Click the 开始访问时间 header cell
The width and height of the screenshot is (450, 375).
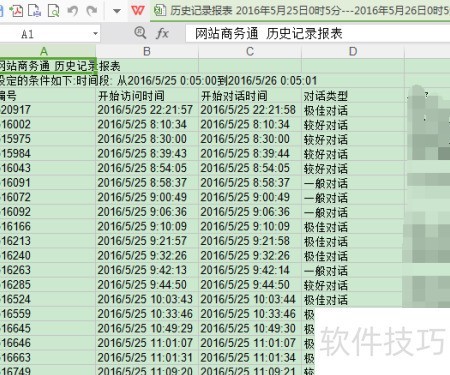coord(147,96)
